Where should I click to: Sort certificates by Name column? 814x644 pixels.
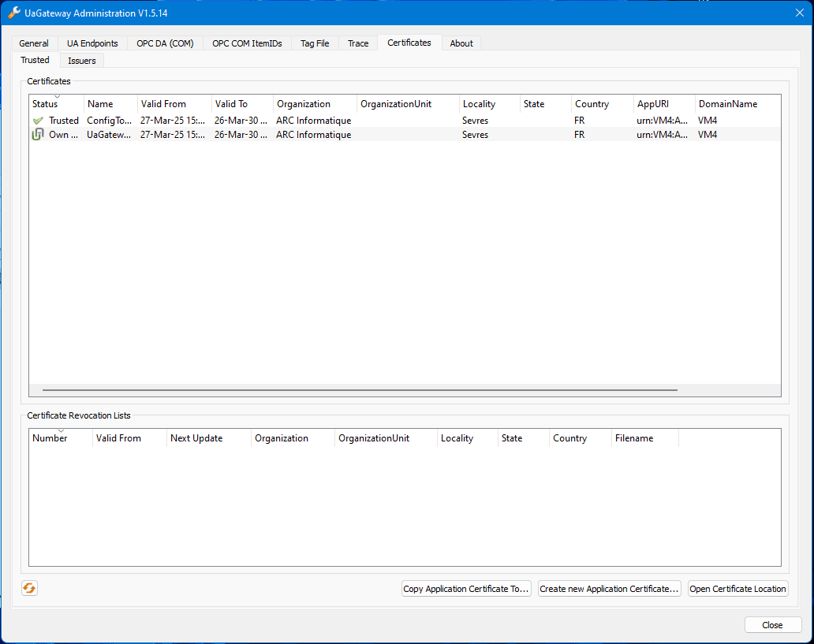(x=111, y=104)
